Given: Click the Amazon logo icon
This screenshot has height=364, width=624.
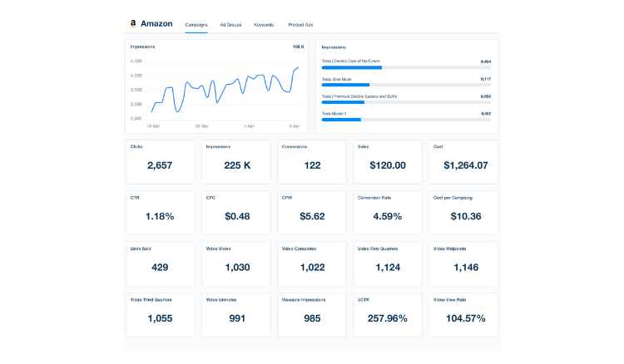Looking at the screenshot, I should coord(133,23).
